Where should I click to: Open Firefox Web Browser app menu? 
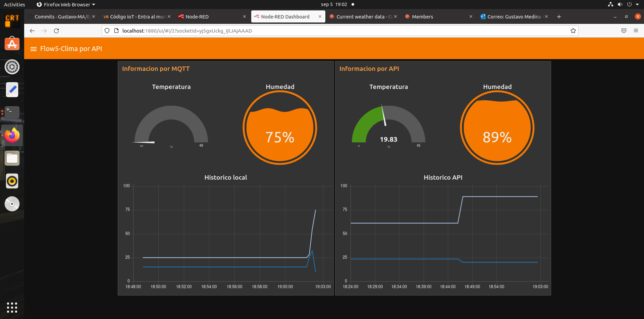coord(66,4)
